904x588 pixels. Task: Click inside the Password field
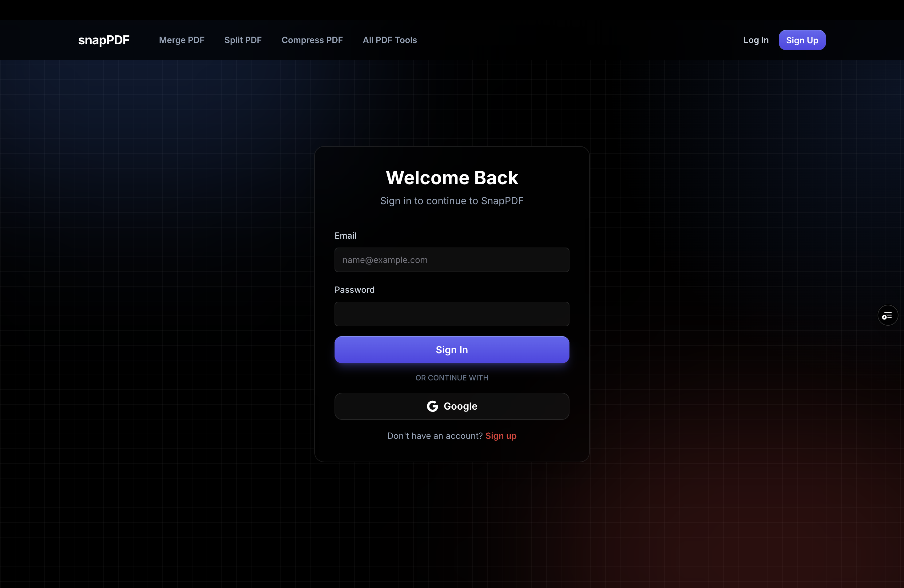tap(452, 314)
